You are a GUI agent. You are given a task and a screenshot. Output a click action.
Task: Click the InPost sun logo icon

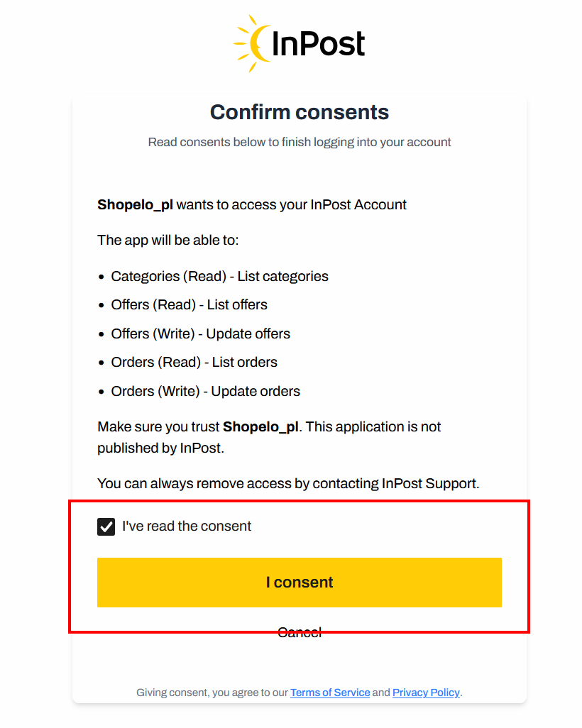[x=252, y=43]
